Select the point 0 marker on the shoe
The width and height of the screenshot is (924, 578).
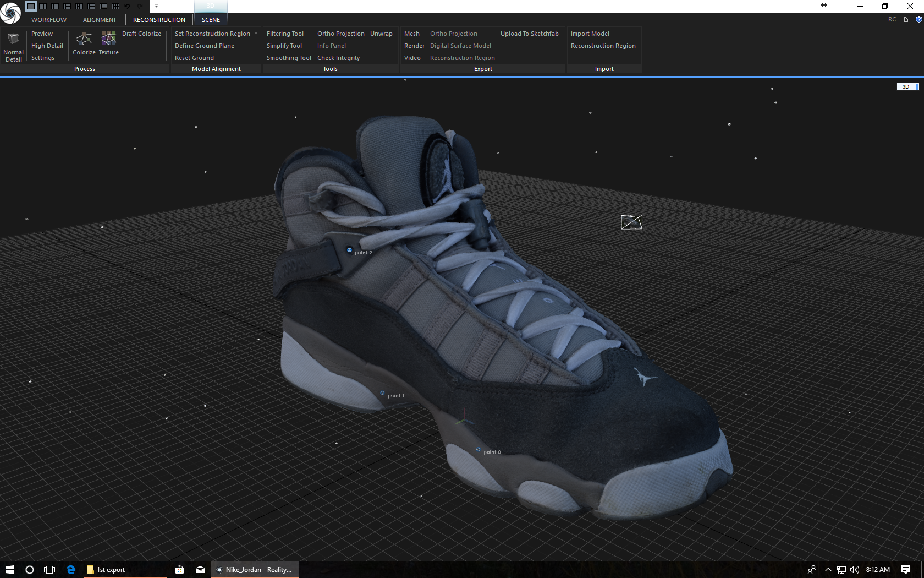point(478,449)
